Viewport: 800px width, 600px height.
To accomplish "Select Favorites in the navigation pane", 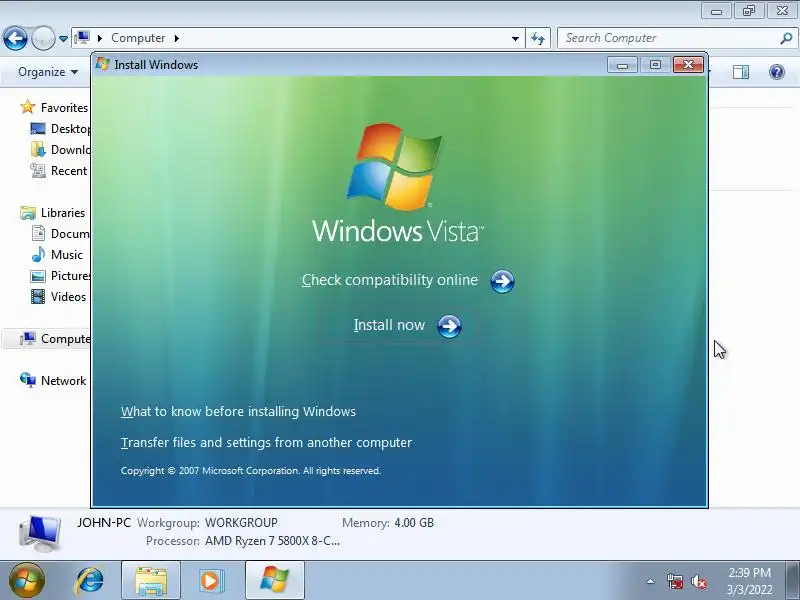I will (64, 108).
